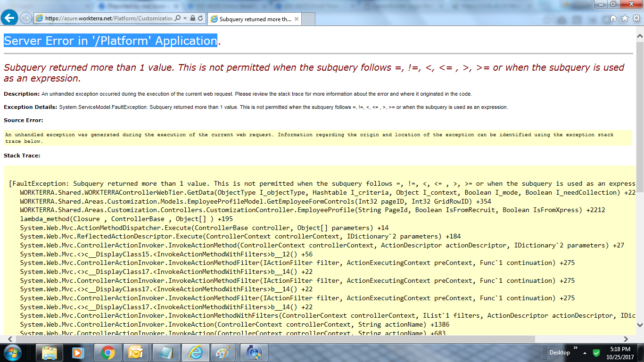Open Outlook in taskbar
Image resolution: width=644 pixels, height=362 pixels.
[x=137, y=353]
